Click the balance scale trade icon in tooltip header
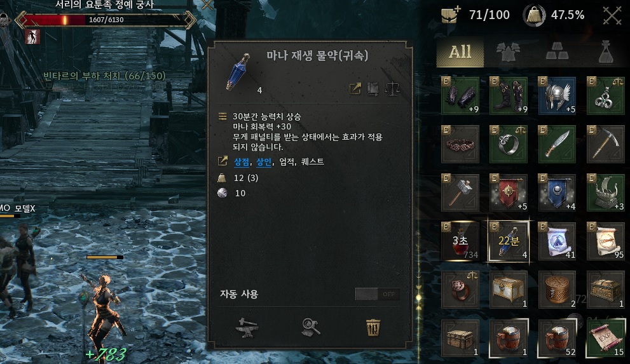 click(392, 89)
